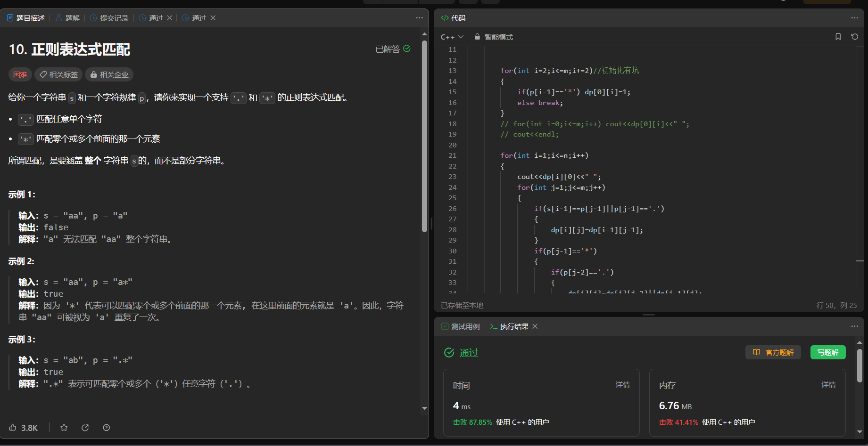Close the second 通过 tab
This screenshot has height=446, width=868.
tap(213, 18)
